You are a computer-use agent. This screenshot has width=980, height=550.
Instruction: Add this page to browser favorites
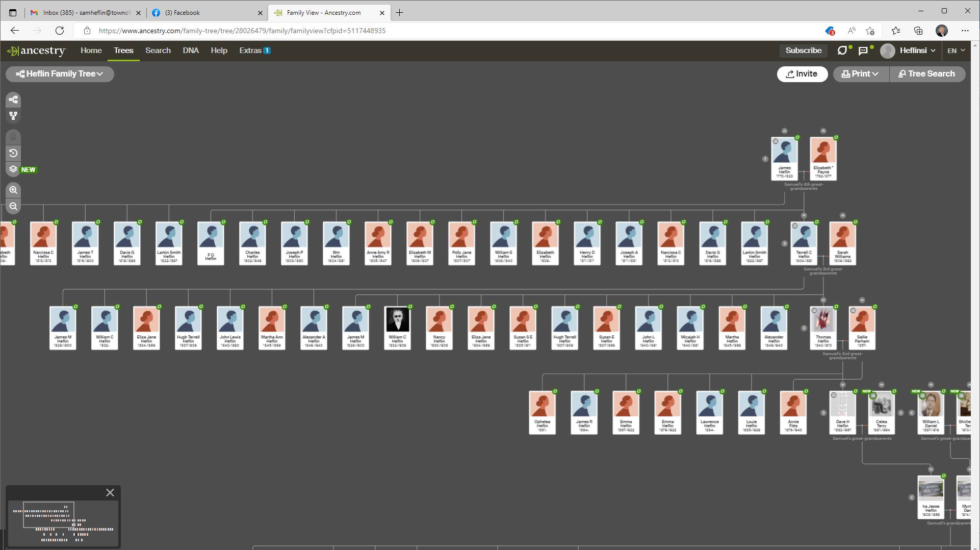point(870,31)
